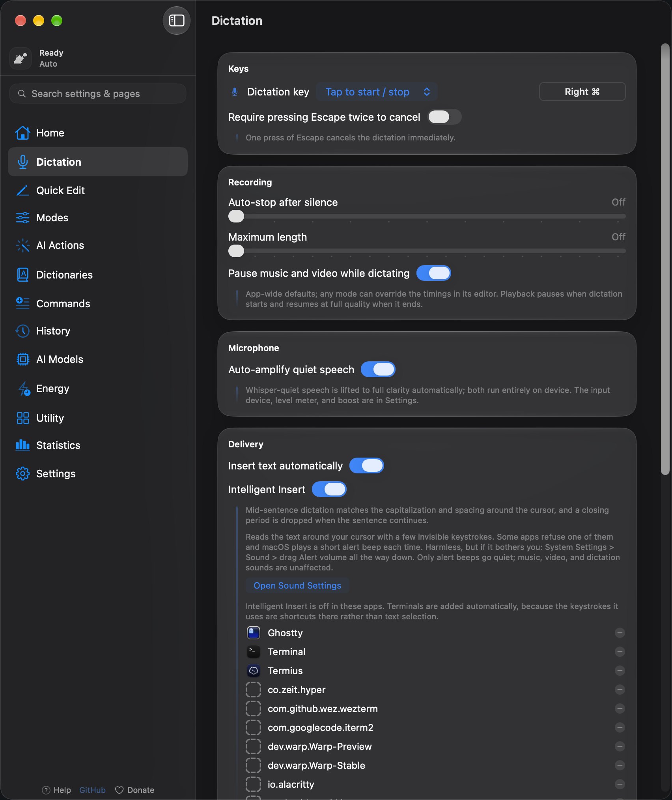Select the dev.warp.Warp-Stable entry

click(x=435, y=766)
